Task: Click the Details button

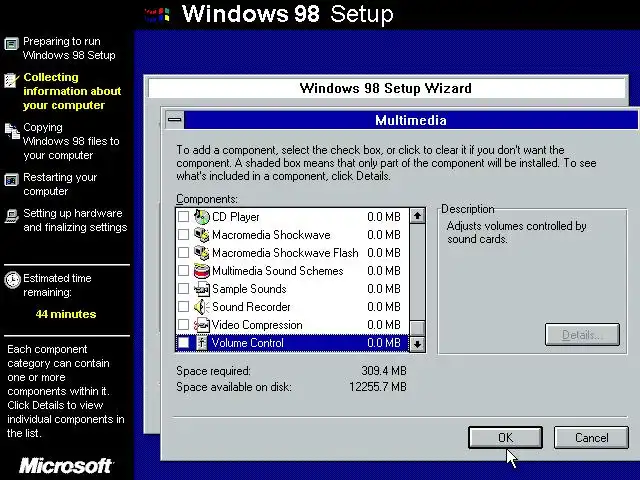Action: [582, 335]
